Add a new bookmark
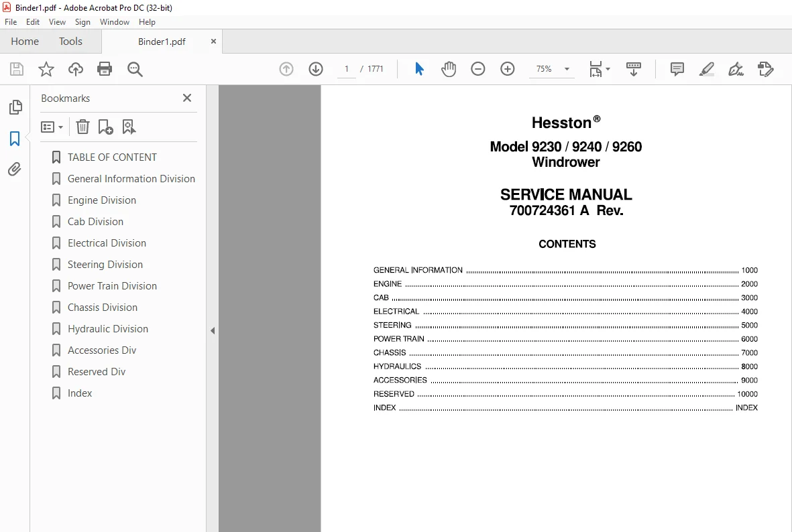The width and height of the screenshot is (792, 532). pos(105,127)
